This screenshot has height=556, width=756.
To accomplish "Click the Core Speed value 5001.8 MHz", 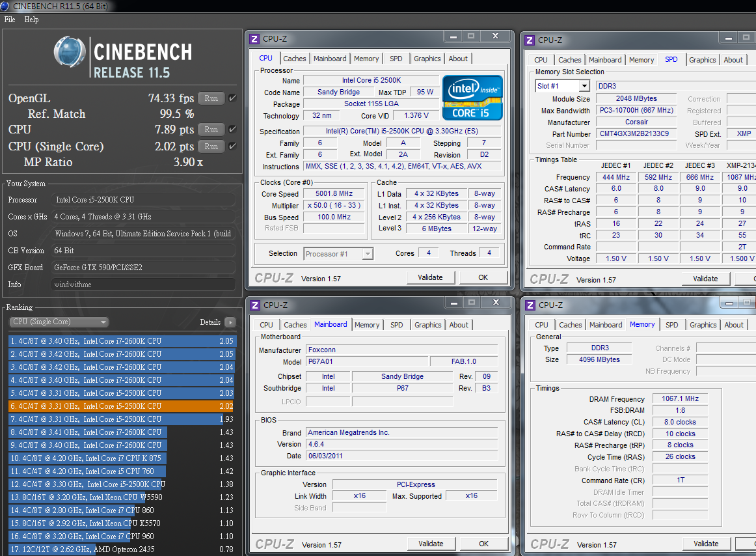I will pos(334,193).
